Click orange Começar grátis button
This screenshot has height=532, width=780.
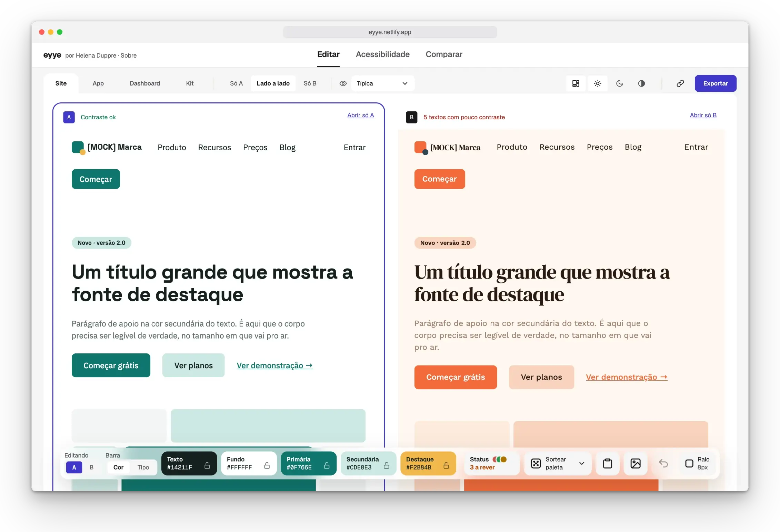(x=456, y=377)
